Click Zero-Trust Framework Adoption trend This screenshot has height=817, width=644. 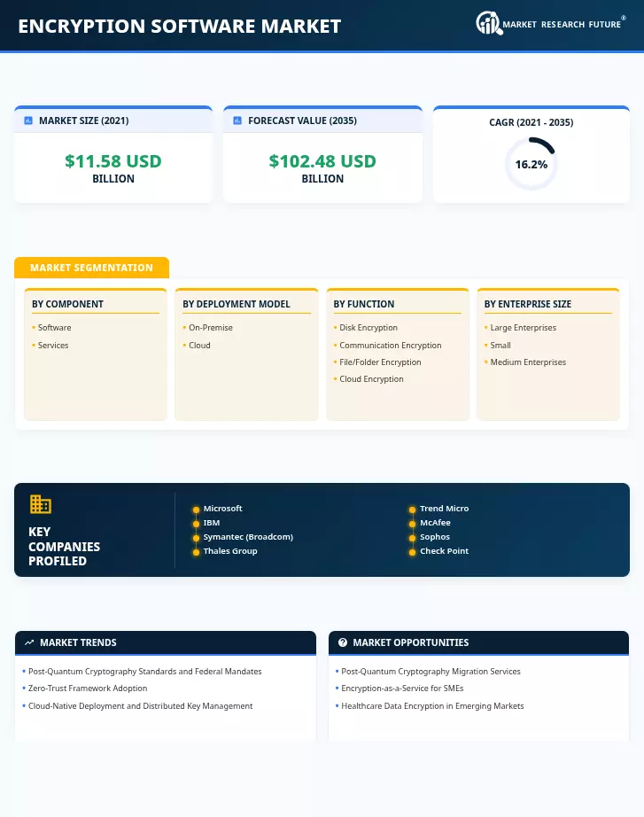(x=88, y=689)
